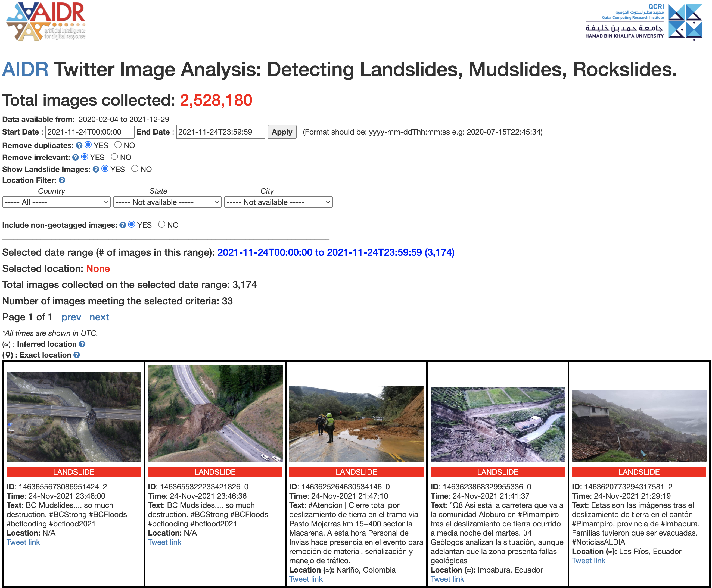Screen dimensions: 712x588
Task: Select NO for Remove duplicates
Action: tap(118, 145)
